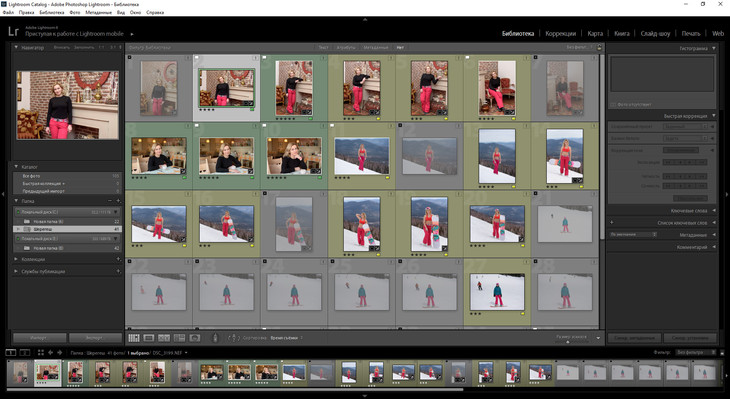Hide top module bar with top arrow

365,20
